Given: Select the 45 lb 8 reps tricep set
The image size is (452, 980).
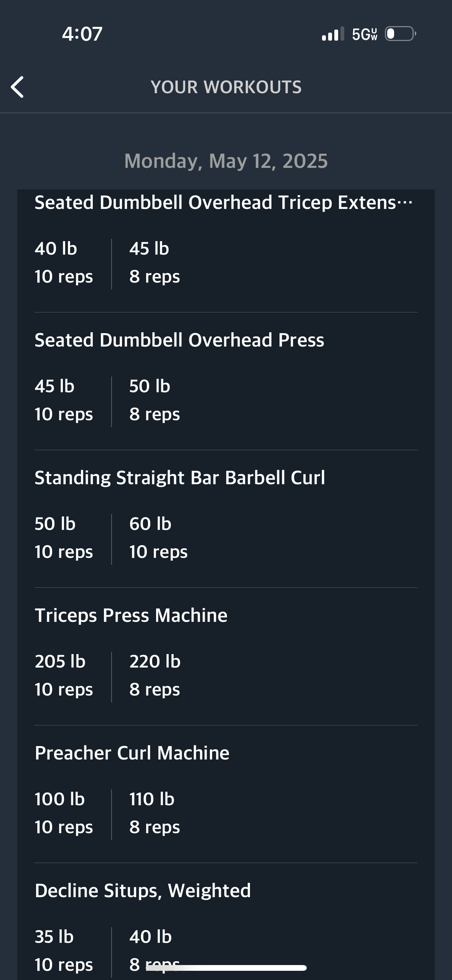Looking at the screenshot, I should pos(155,263).
